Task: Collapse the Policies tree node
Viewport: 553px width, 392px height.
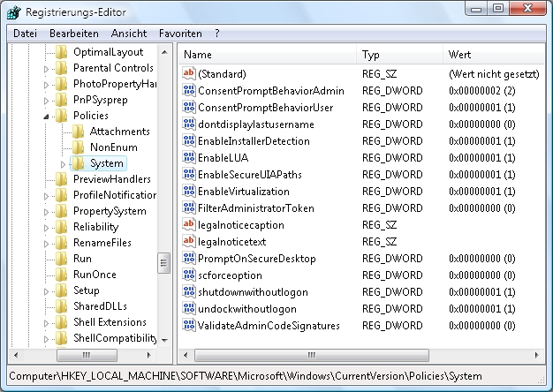Action: point(48,116)
